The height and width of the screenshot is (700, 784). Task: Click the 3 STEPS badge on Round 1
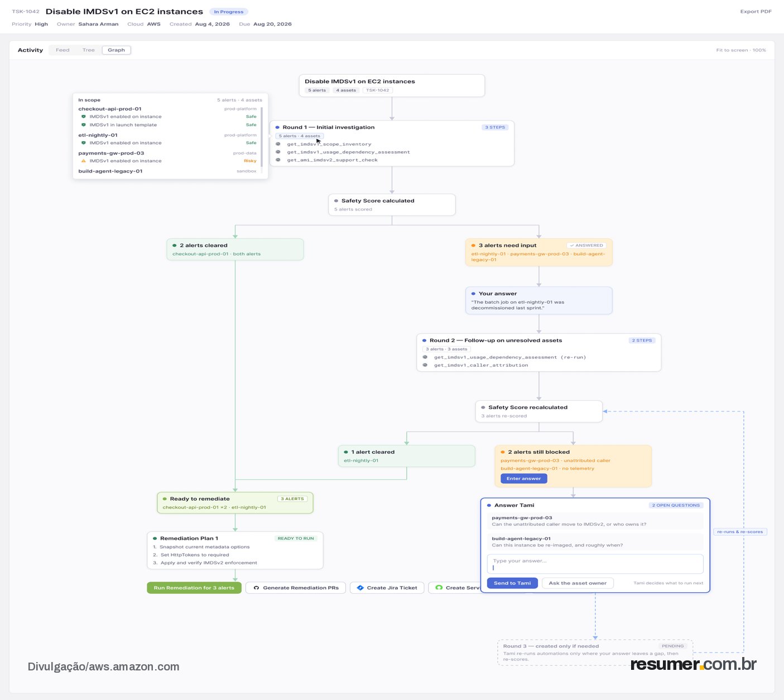[x=495, y=127]
